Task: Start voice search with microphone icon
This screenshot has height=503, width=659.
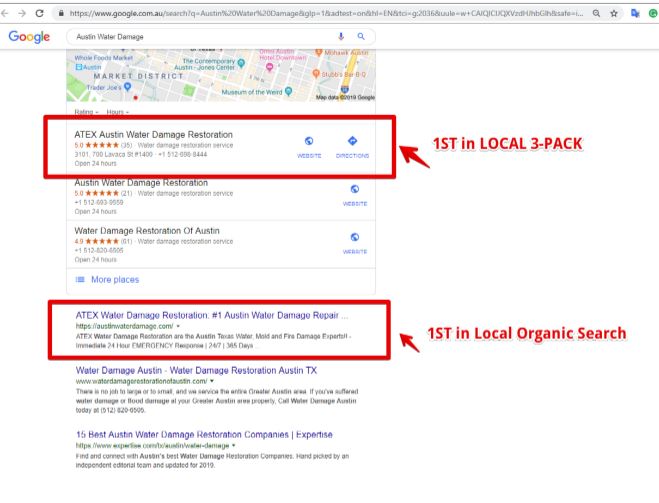Action: [x=341, y=37]
